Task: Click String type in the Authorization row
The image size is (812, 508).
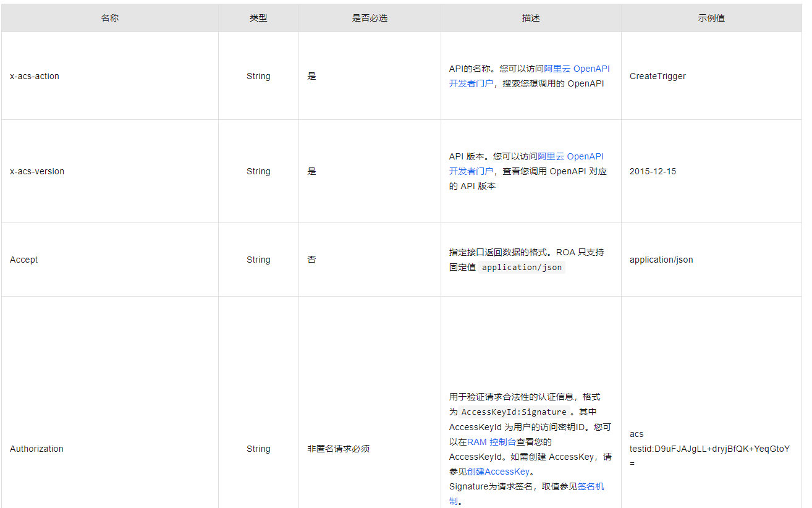Action: click(x=258, y=449)
